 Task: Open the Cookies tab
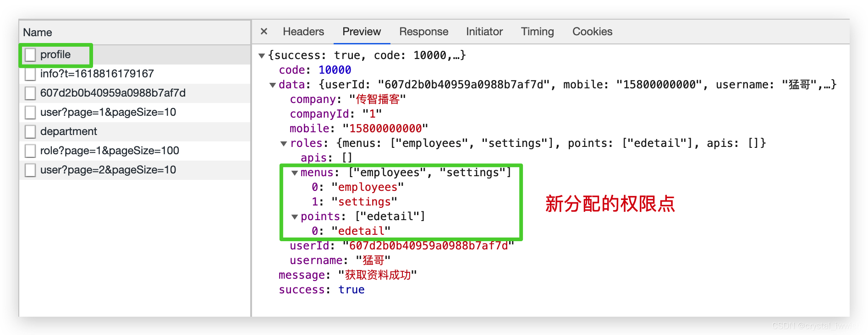point(592,32)
